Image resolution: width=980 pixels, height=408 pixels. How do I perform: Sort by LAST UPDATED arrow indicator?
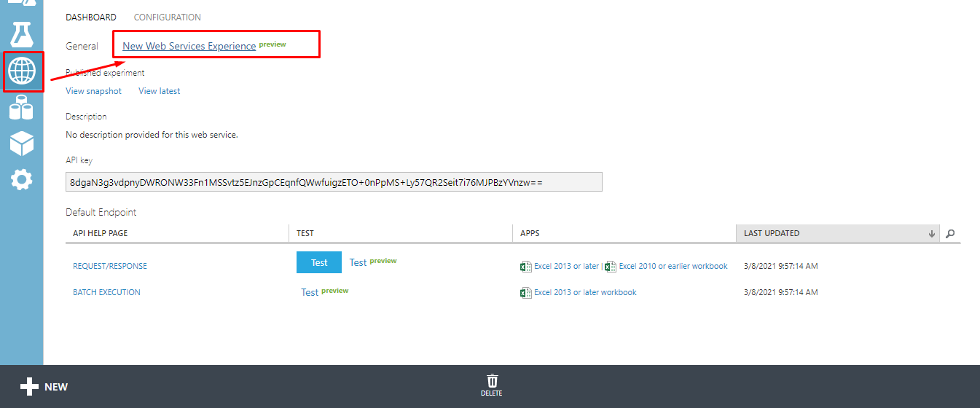click(x=931, y=234)
